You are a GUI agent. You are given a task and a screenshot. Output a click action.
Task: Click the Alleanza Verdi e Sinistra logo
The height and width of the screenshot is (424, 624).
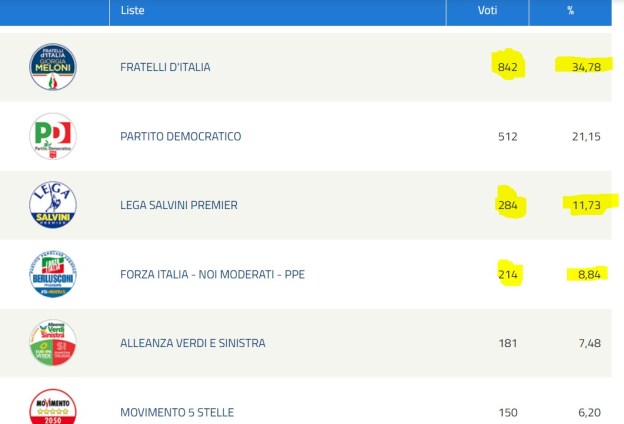coord(53,343)
